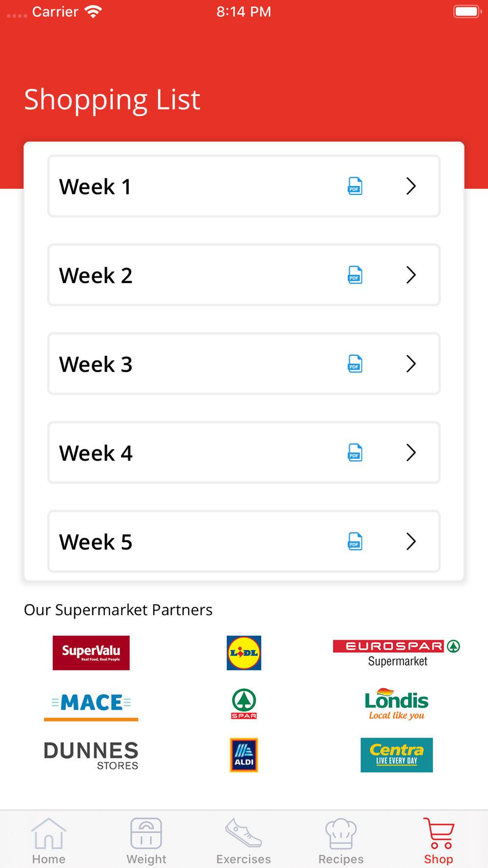Screen dimensions: 488x868
Task: Choose the Aldi partner logo
Action: (x=244, y=755)
